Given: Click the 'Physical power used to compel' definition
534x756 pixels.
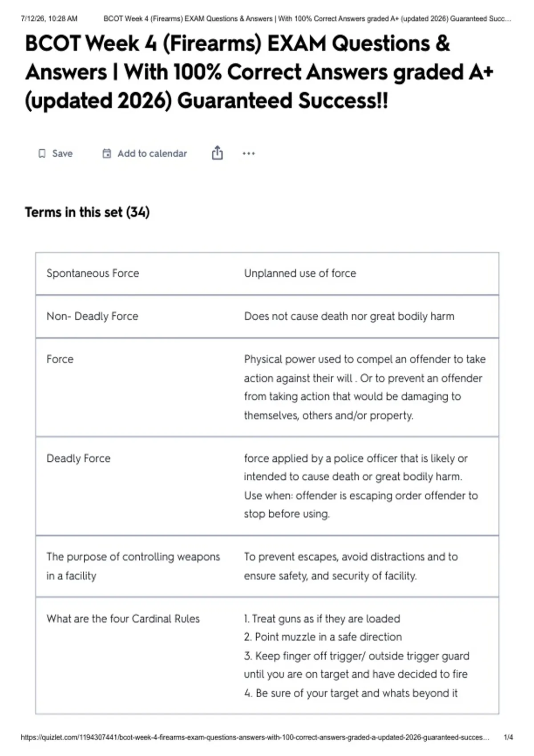Looking at the screenshot, I should click(364, 387).
